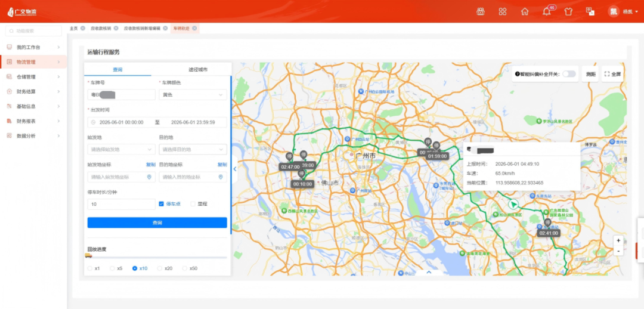
Task: Open the 始发地 dropdown
Action: point(121,150)
